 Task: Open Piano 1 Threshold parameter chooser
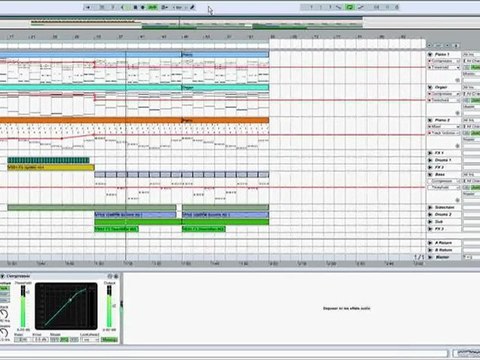[444, 67]
